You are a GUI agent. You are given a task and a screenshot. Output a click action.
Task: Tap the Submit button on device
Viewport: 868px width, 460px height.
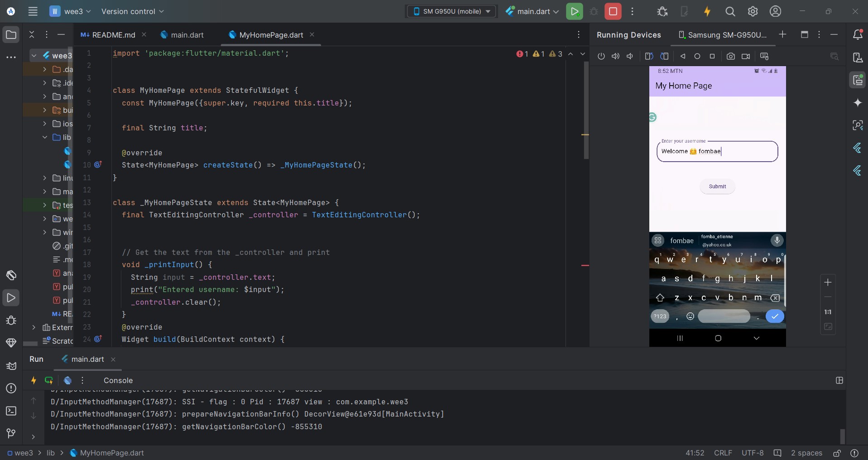(717, 187)
